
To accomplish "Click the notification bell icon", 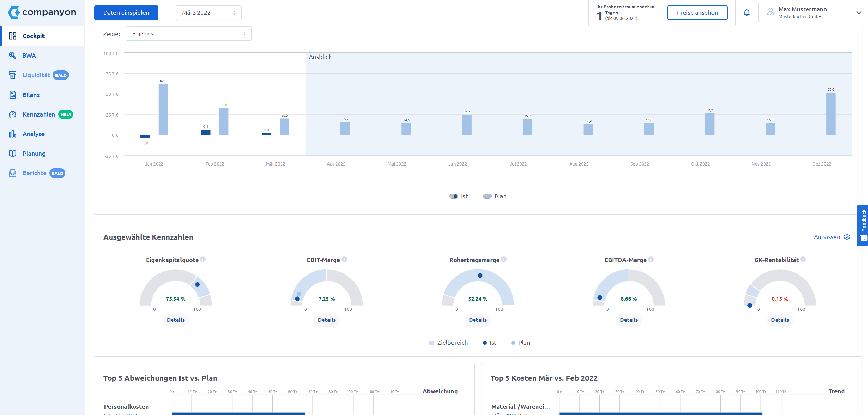I will point(747,12).
